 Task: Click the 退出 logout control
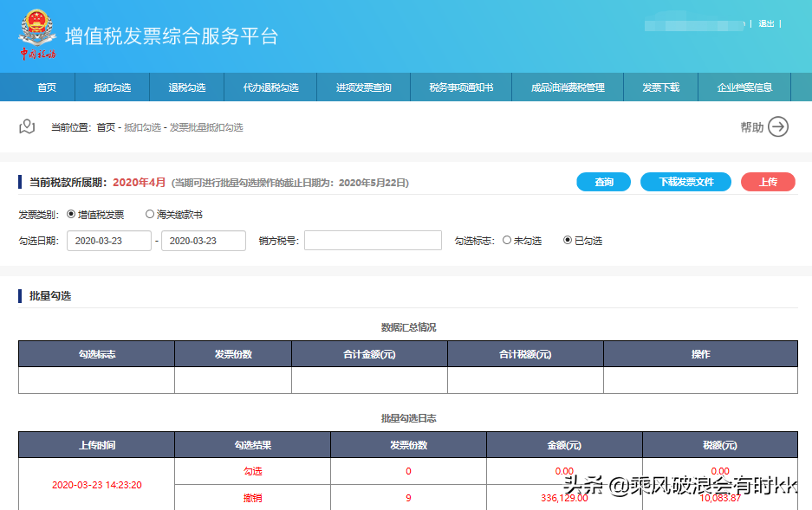point(765,24)
